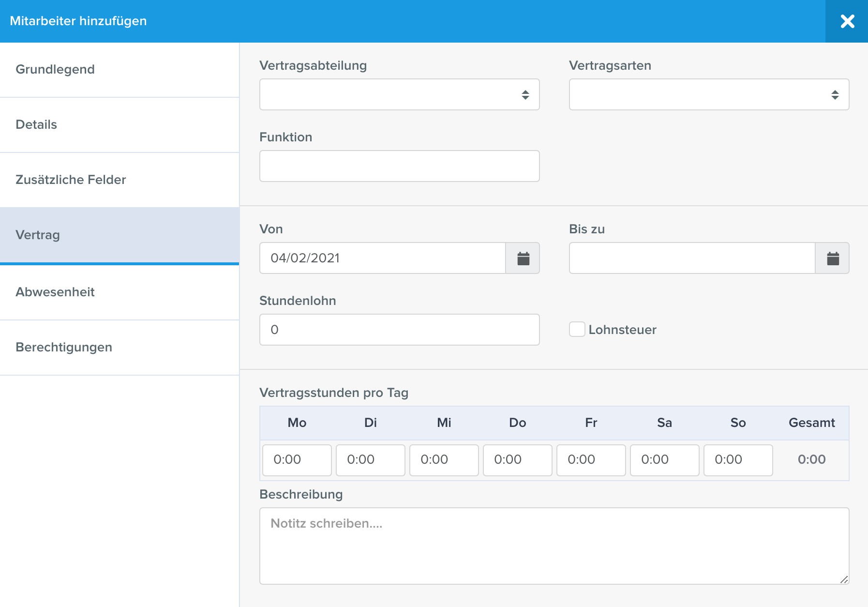Switch to Berechtigungen tab

coord(120,348)
